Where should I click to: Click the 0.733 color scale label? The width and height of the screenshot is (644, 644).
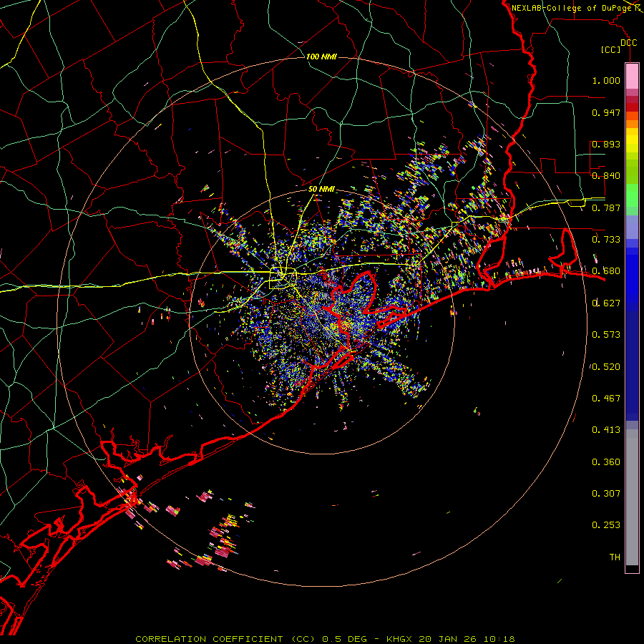pyautogui.click(x=606, y=240)
